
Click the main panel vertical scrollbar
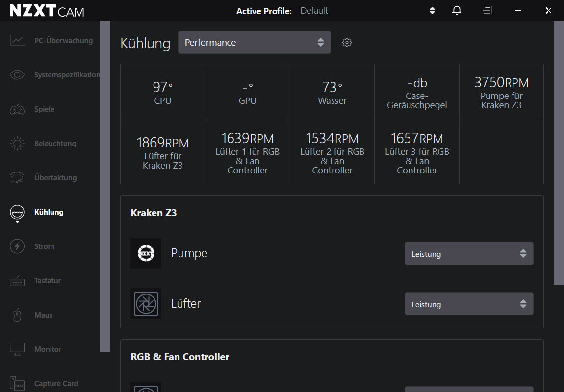(x=559, y=153)
